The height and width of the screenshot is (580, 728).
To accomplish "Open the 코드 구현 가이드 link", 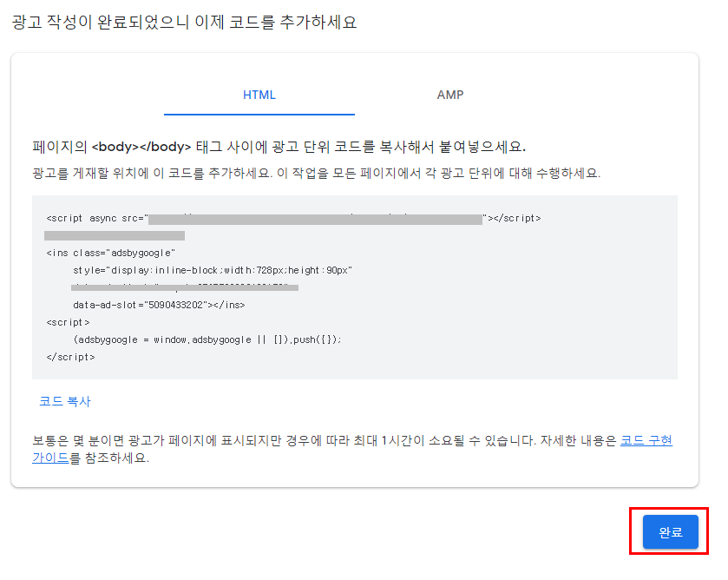I will [x=646, y=440].
